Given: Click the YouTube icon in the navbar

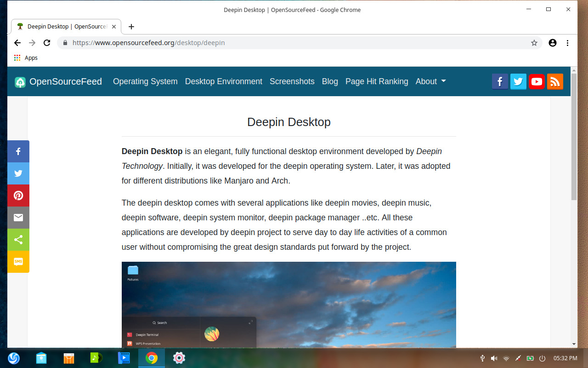Looking at the screenshot, I should pyautogui.click(x=537, y=82).
